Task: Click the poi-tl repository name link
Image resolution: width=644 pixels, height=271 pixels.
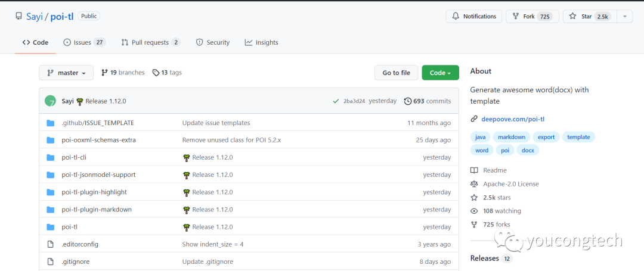Action: click(62, 17)
